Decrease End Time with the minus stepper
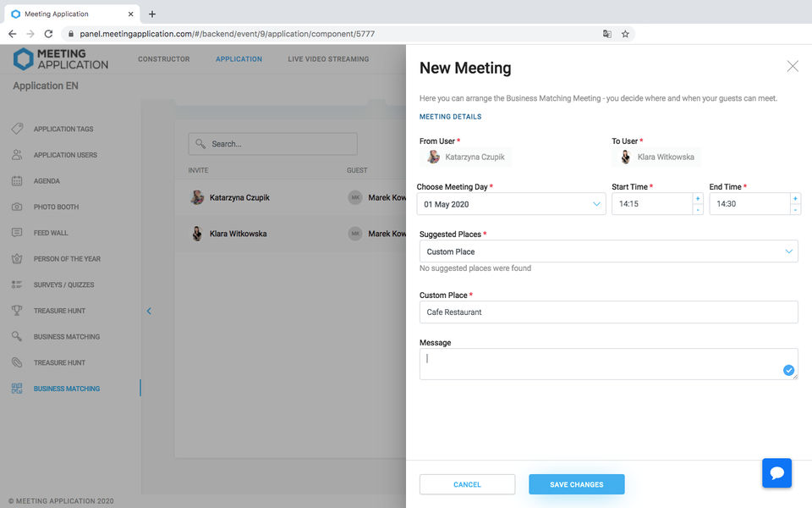The height and width of the screenshot is (508, 812). pos(795,209)
